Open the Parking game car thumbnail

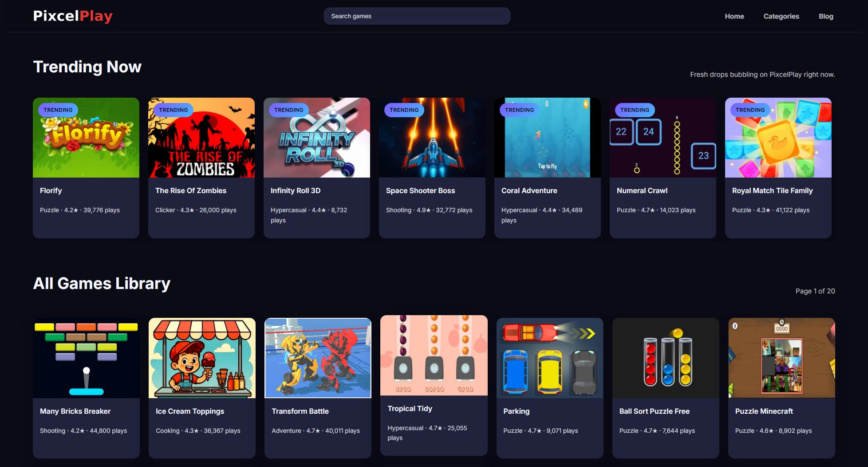pyautogui.click(x=549, y=358)
